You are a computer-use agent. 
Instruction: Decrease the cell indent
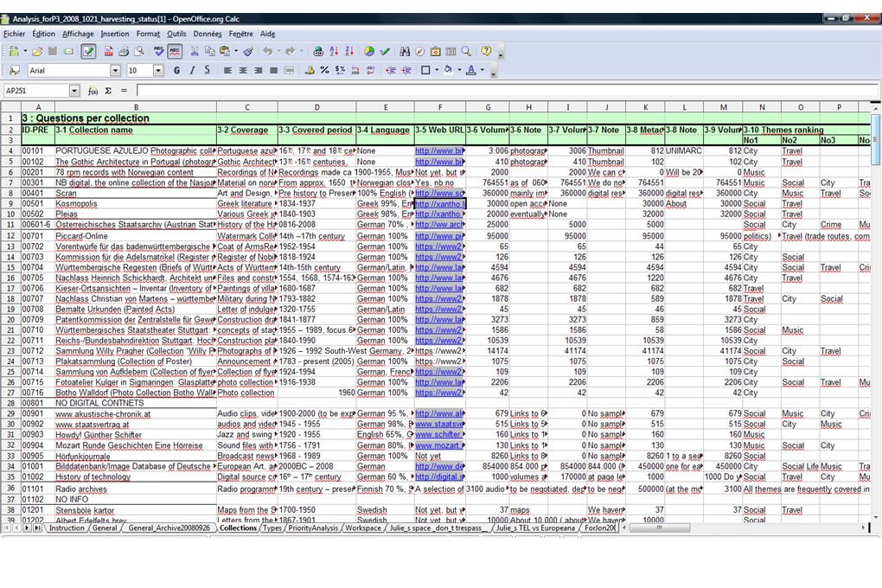(x=390, y=70)
